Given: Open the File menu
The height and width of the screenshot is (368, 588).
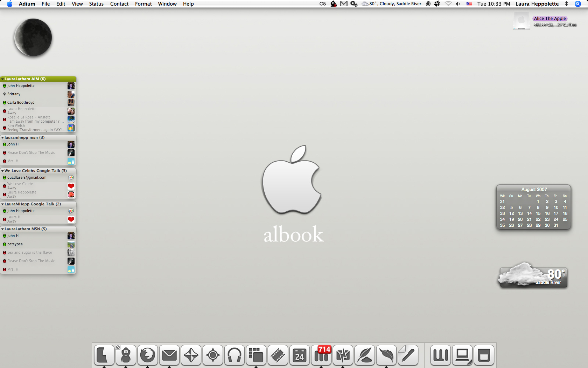Looking at the screenshot, I should [45, 4].
